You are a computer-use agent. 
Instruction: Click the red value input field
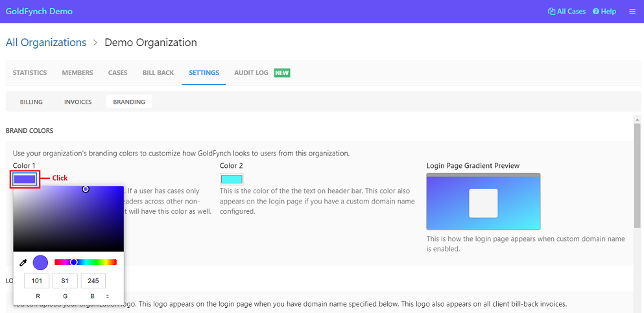pyautogui.click(x=38, y=281)
